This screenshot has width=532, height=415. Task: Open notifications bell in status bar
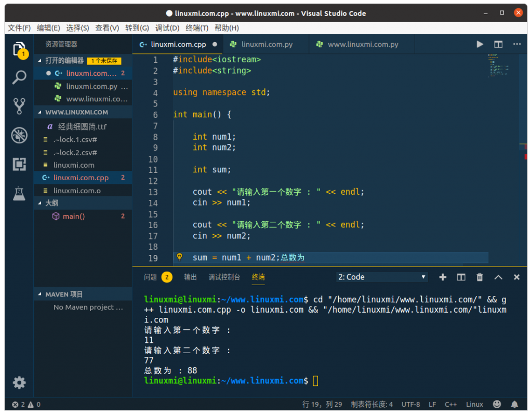(x=515, y=404)
